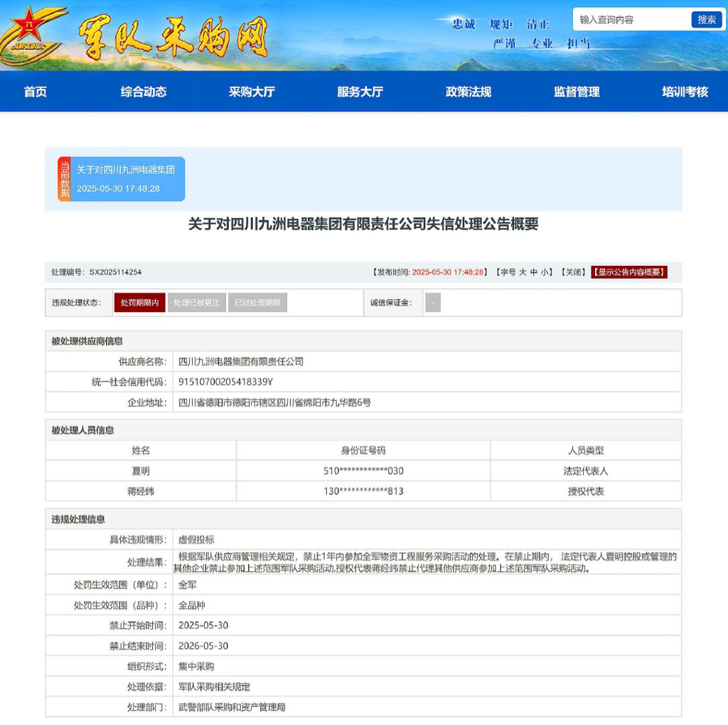Click the 全军 scope value
728x725 pixels.
(188, 585)
